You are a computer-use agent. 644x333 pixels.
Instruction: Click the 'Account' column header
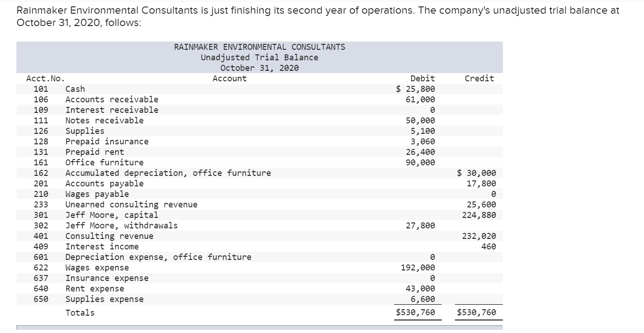tap(229, 78)
